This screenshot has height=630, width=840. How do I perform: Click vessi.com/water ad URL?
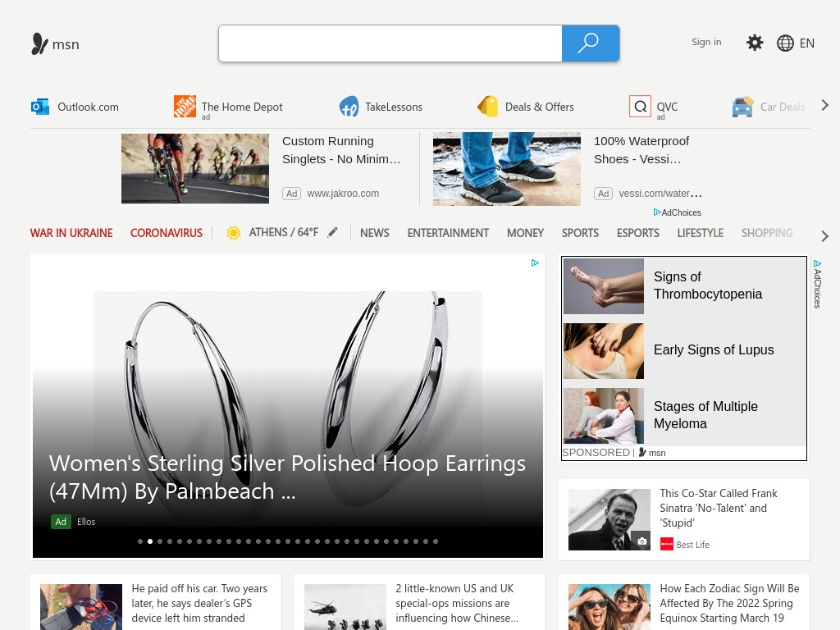click(660, 194)
